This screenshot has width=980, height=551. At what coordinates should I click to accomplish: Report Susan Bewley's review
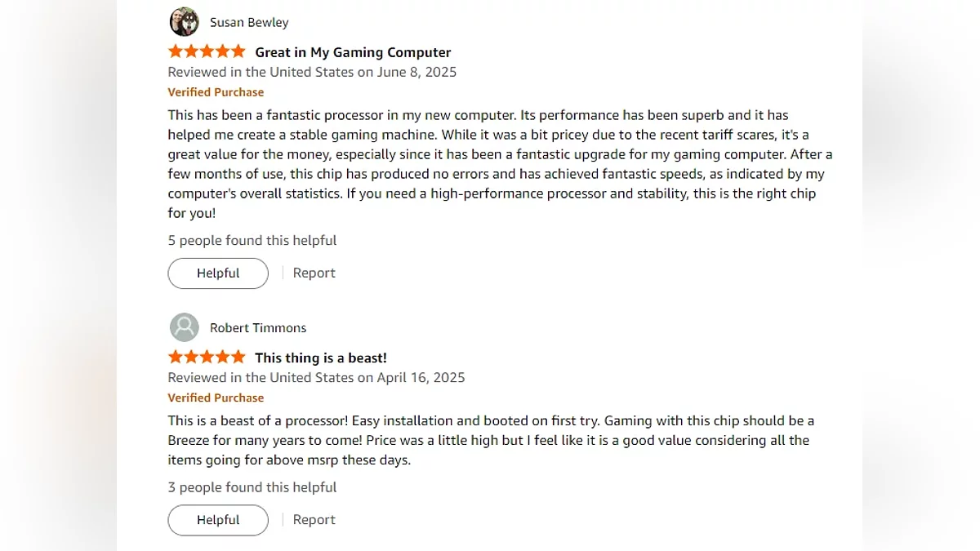tap(314, 273)
